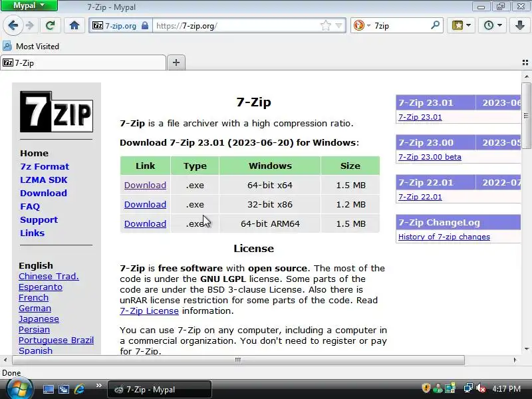Click the DuckDuckGo search engine icon
Screen dimensions: 532x399
(358, 25)
